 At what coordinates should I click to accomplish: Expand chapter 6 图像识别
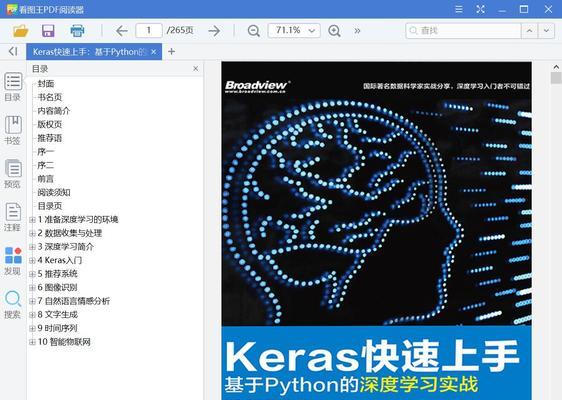pos(32,287)
